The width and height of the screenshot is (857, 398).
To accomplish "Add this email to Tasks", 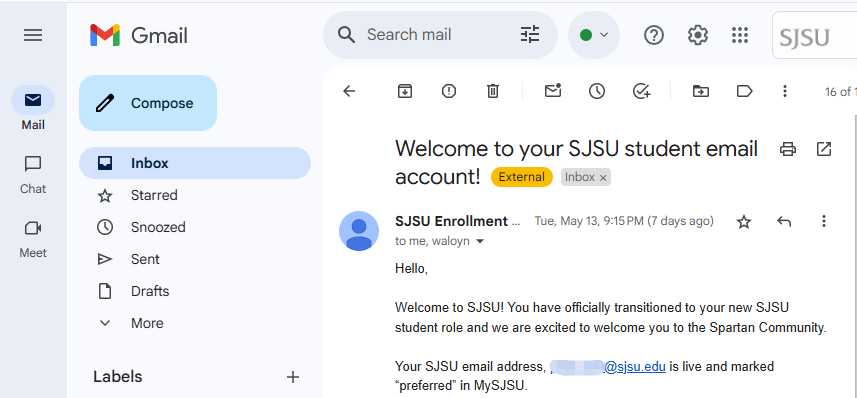I will (x=642, y=91).
